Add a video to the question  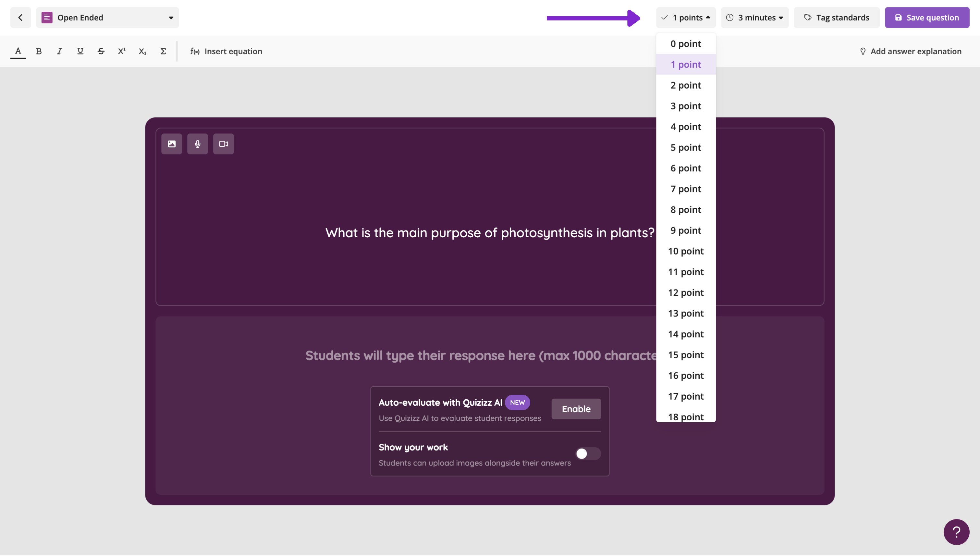pyautogui.click(x=224, y=144)
